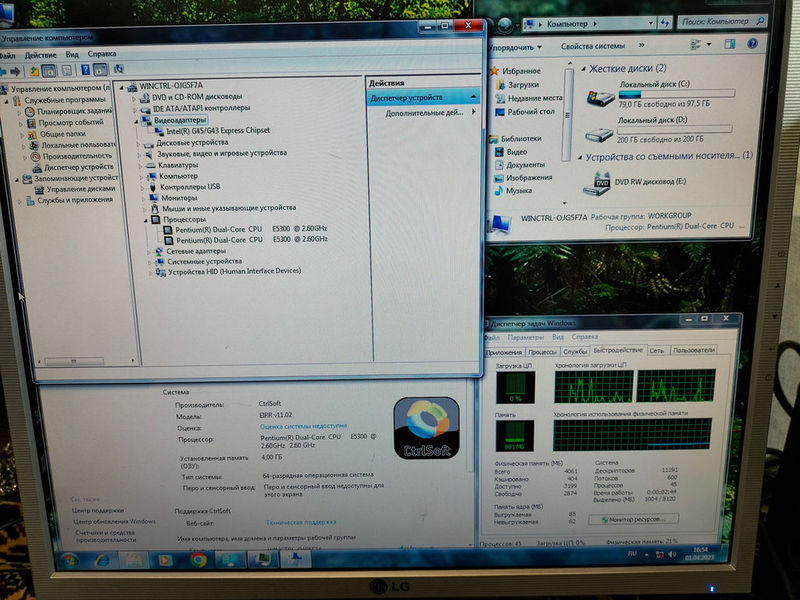Open the Действие menu in Computer Management
Image resolution: width=800 pixels, height=600 pixels.
41,55
